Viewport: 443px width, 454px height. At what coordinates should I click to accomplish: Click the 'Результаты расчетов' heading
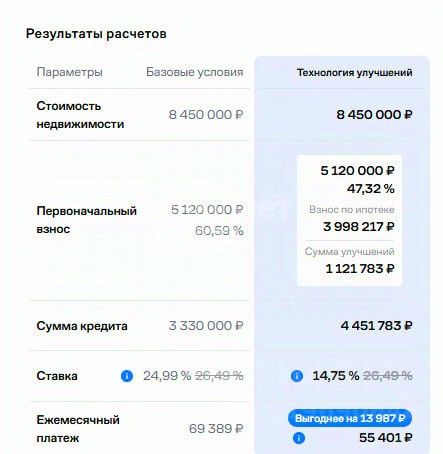click(96, 34)
